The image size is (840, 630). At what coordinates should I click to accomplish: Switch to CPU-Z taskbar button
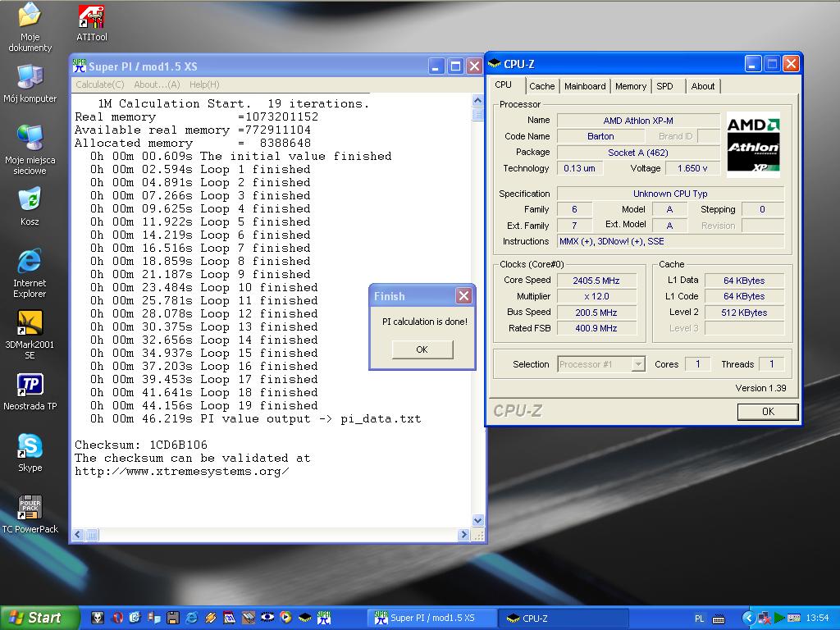coord(564,619)
